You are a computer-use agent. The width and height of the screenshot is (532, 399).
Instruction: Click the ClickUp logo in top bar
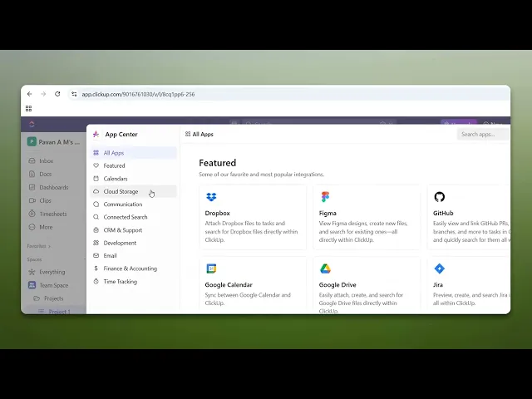(32, 124)
